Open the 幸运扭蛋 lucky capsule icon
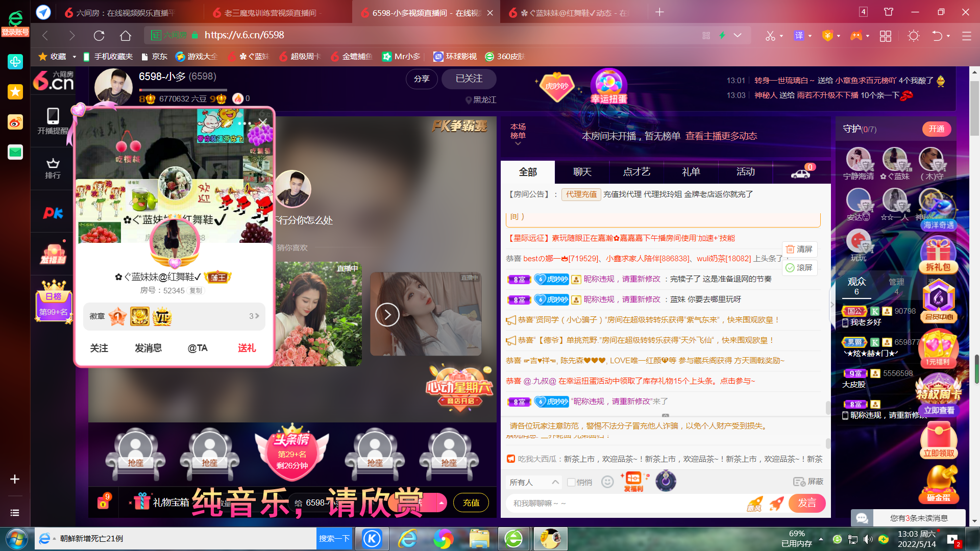This screenshot has width=980, height=551. pos(608,86)
